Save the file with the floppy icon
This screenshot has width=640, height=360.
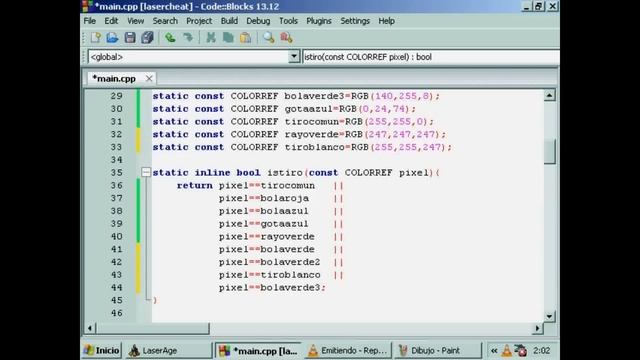pyautogui.click(x=130, y=38)
